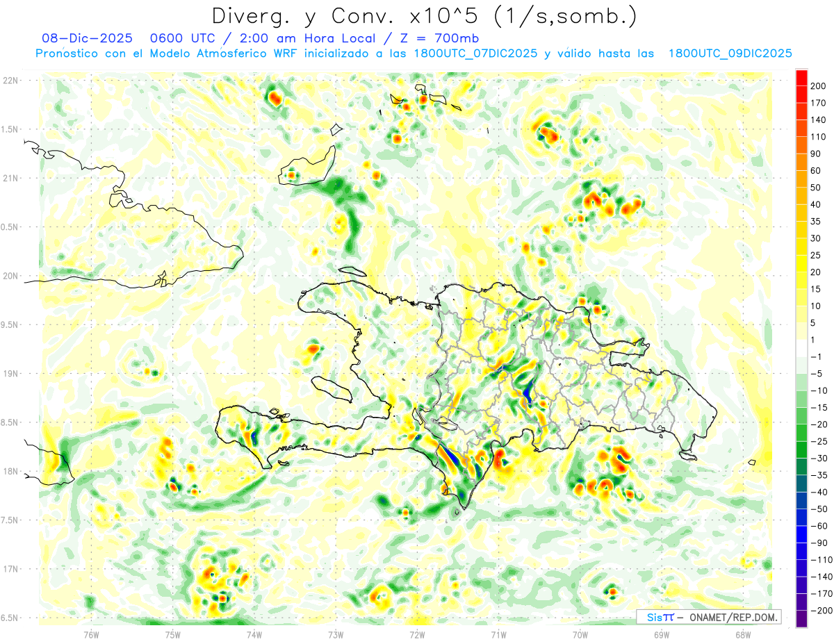Click the green swatch between -20 and -25
The image size is (834, 644).
801,433
